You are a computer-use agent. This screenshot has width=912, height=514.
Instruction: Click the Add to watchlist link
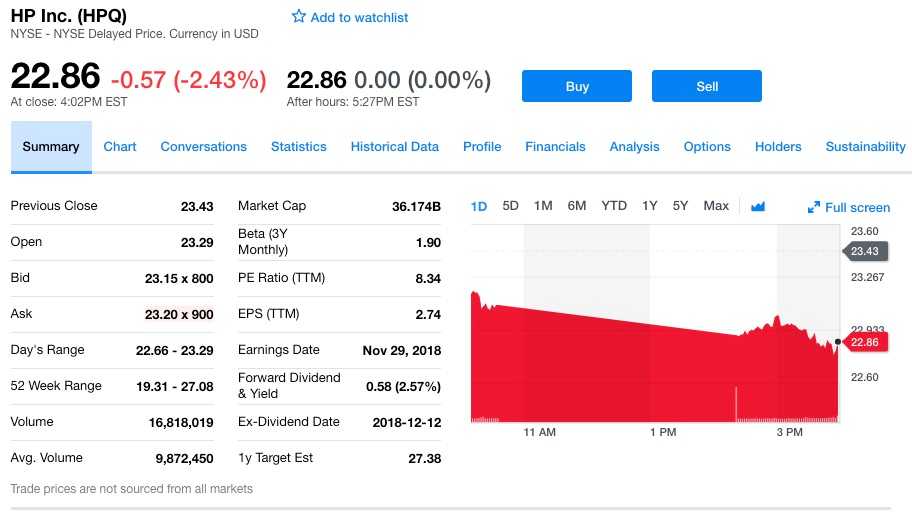359,17
